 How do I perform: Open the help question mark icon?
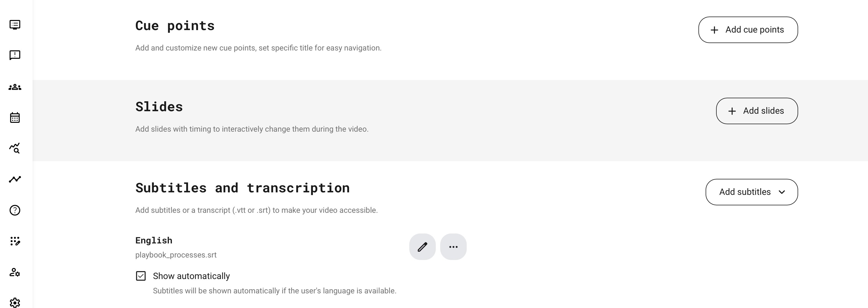[x=15, y=210]
